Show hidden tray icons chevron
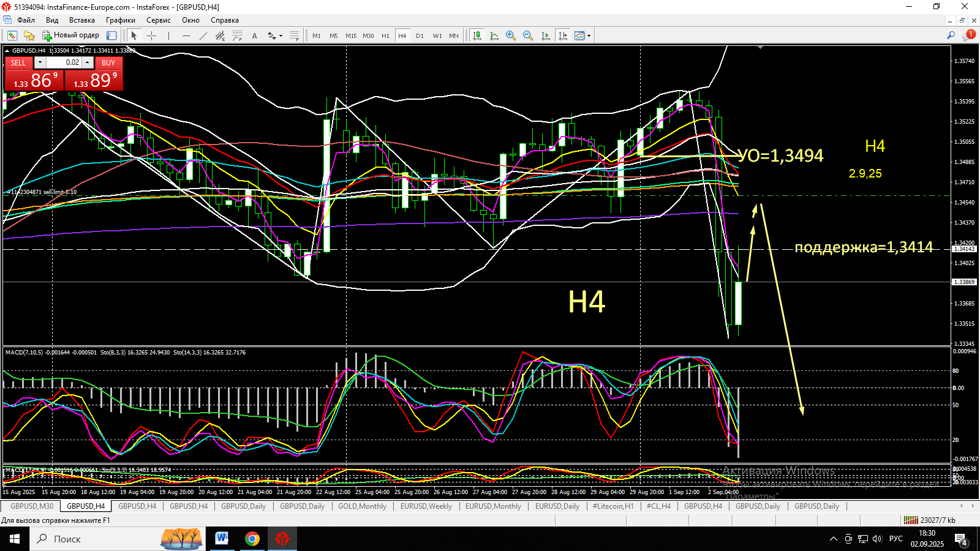 coord(833,539)
